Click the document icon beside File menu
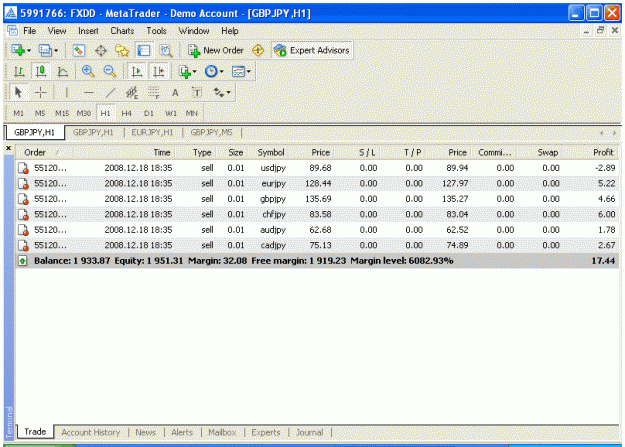This screenshot has height=447, width=625. (x=12, y=31)
